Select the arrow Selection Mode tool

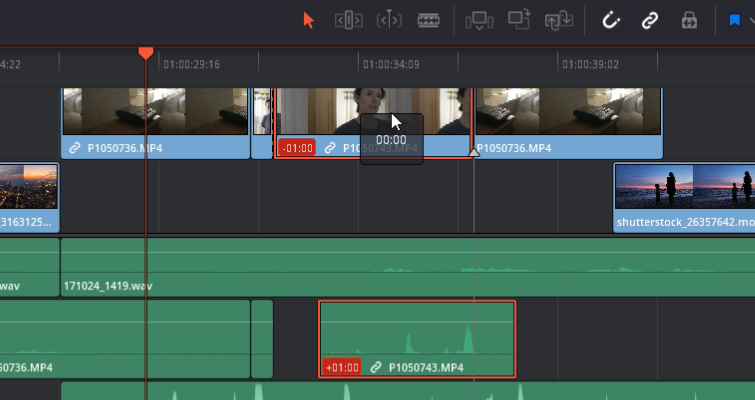[308, 21]
